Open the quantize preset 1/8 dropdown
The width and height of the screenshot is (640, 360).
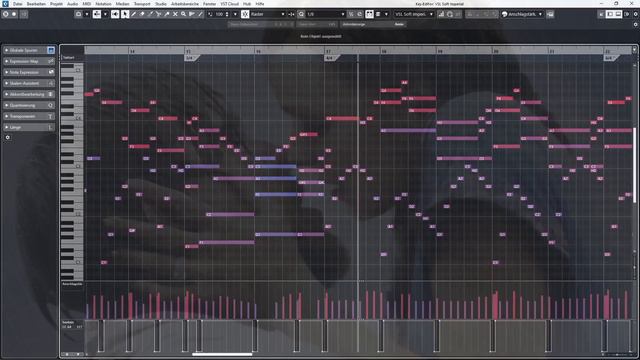coord(326,14)
